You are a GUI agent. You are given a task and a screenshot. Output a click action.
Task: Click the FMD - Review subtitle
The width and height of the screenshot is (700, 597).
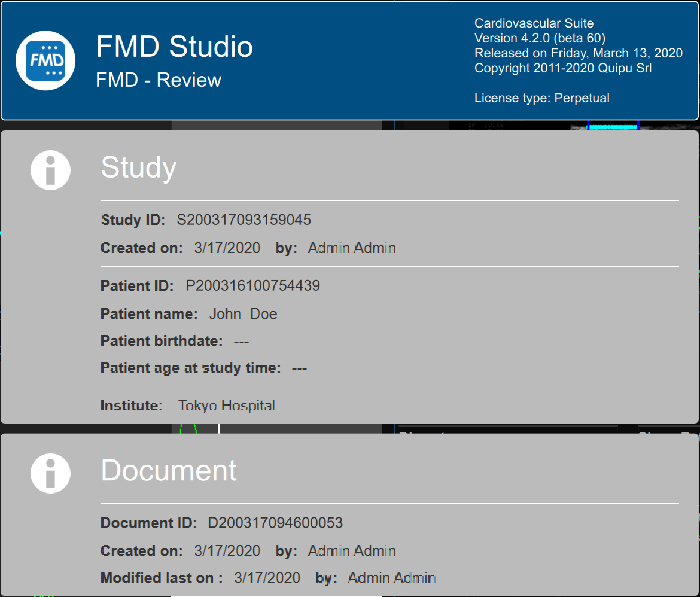pos(159,80)
